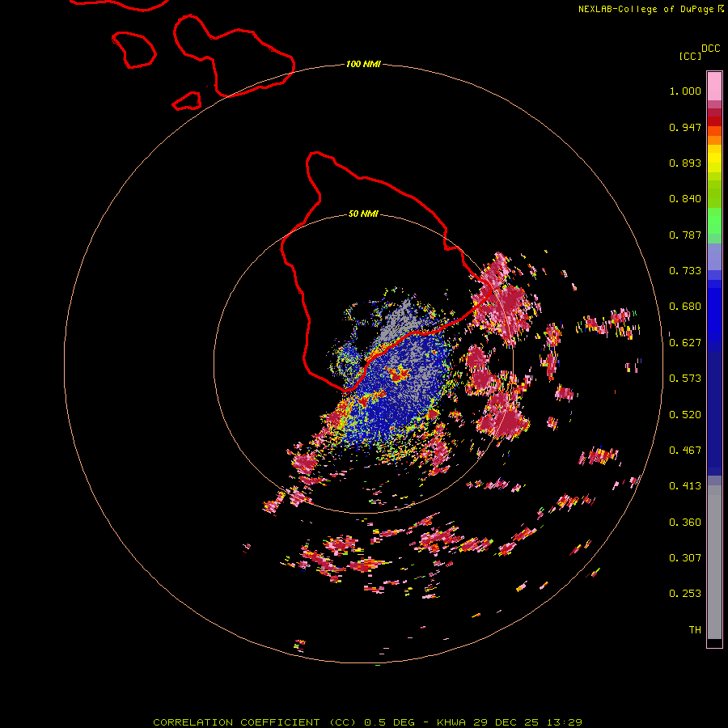Click the 0.733 scale value

(x=685, y=271)
